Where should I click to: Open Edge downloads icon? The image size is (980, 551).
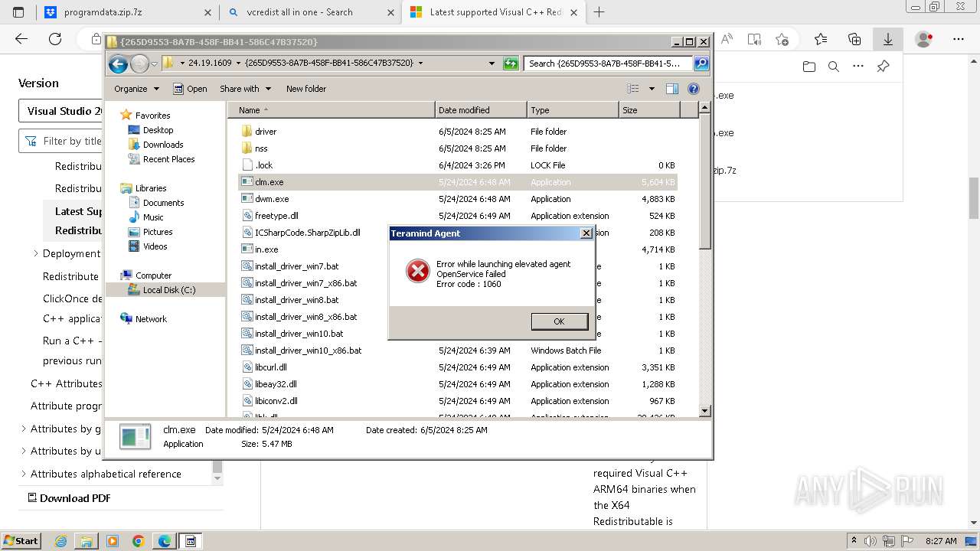[888, 39]
